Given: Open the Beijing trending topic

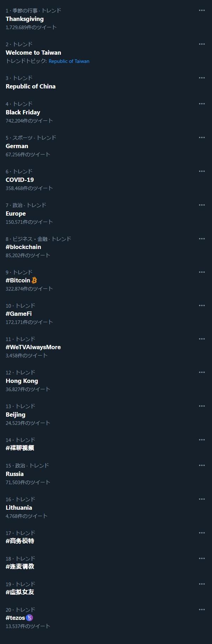Looking at the screenshot, I should pyautogui.click(x=15, y=415).
